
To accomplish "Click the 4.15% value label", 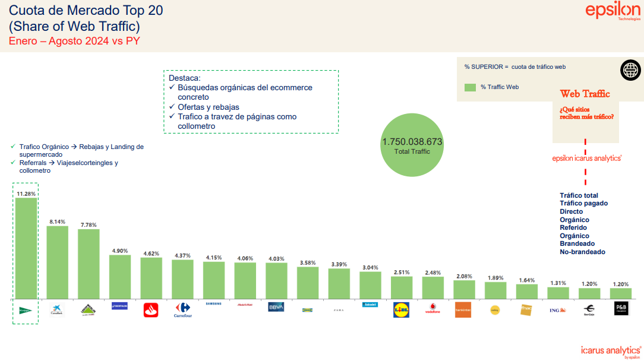I will [x=214, y=258].
